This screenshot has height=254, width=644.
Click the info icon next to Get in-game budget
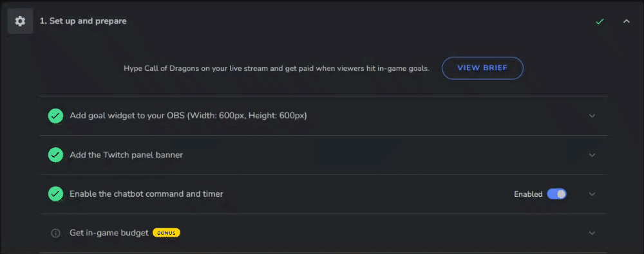pos(55,233)
